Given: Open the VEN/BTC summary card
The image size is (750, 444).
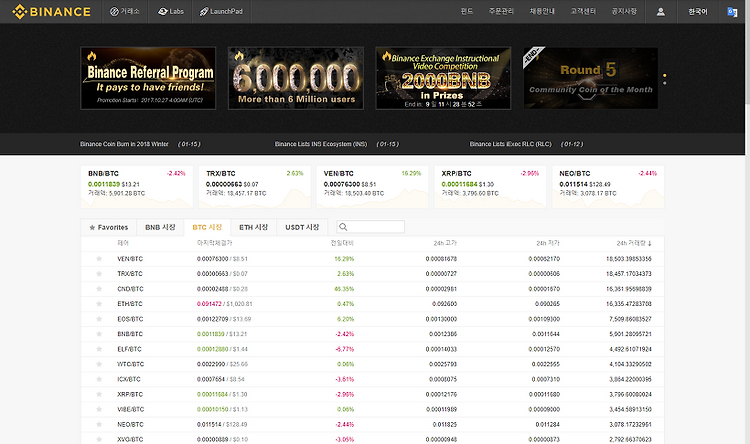Looking at the screenshot, I should coord(373,187).
